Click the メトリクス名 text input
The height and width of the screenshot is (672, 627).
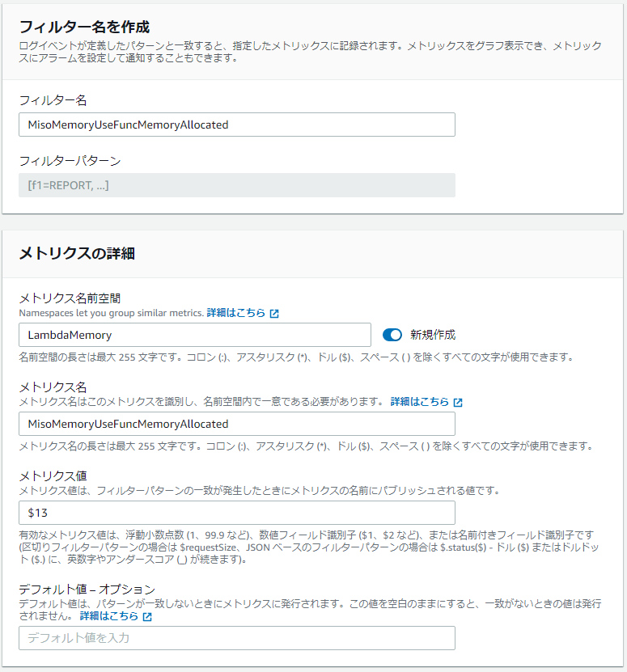point(236,424)
